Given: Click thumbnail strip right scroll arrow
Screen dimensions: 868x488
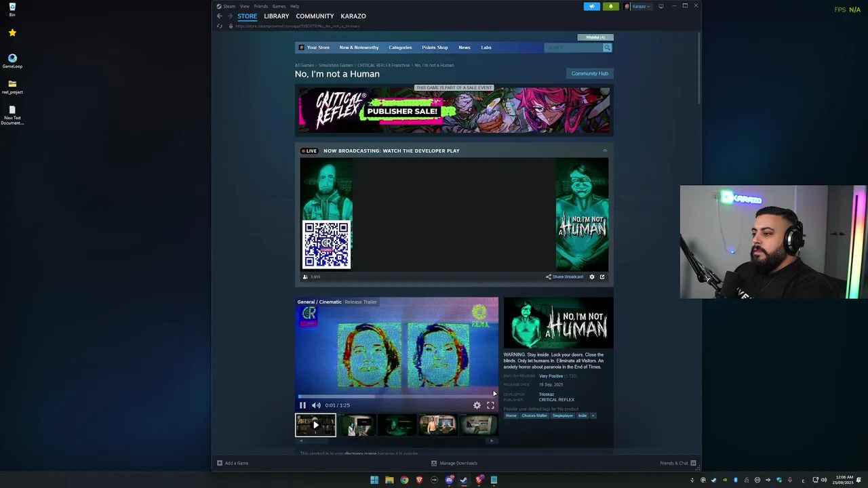Looking at the screenshot, I should [x=492, y=441].
